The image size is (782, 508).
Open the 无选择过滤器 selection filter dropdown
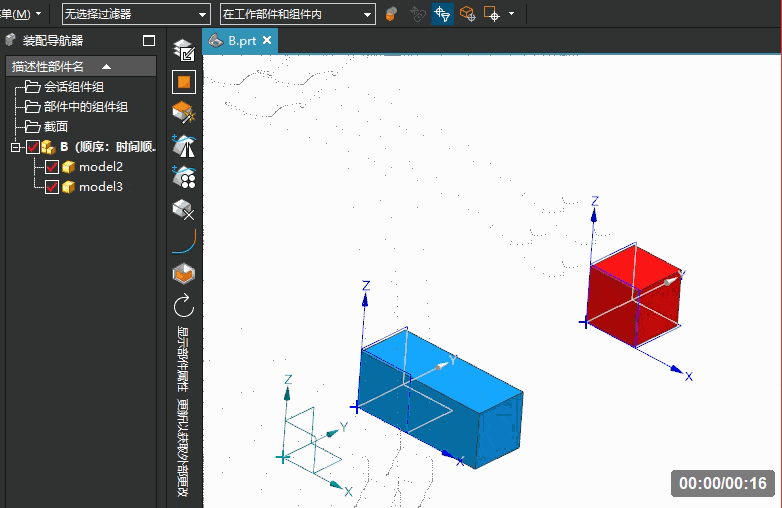(136, 14)
